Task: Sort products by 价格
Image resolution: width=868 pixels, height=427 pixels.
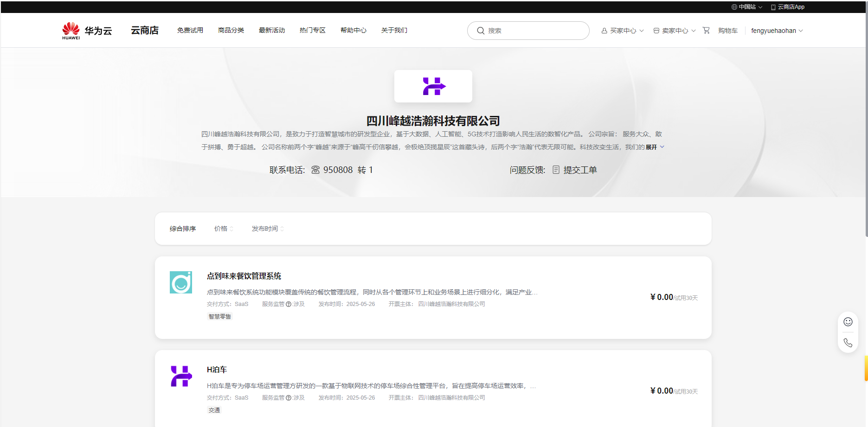Action: (x=224, y=229)
